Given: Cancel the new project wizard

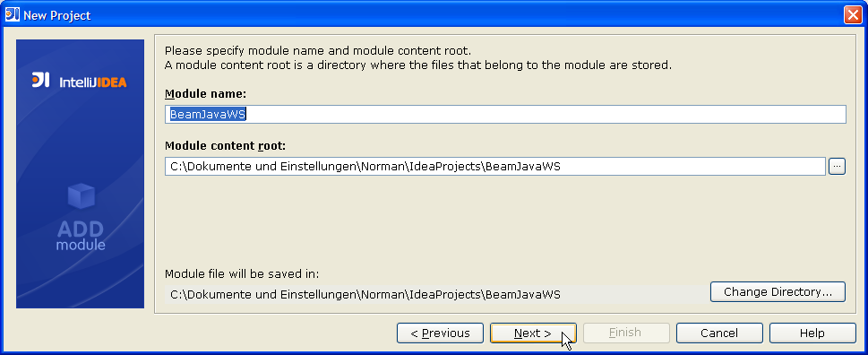Looking at the screenshot, I should click(x=719, y=333).
